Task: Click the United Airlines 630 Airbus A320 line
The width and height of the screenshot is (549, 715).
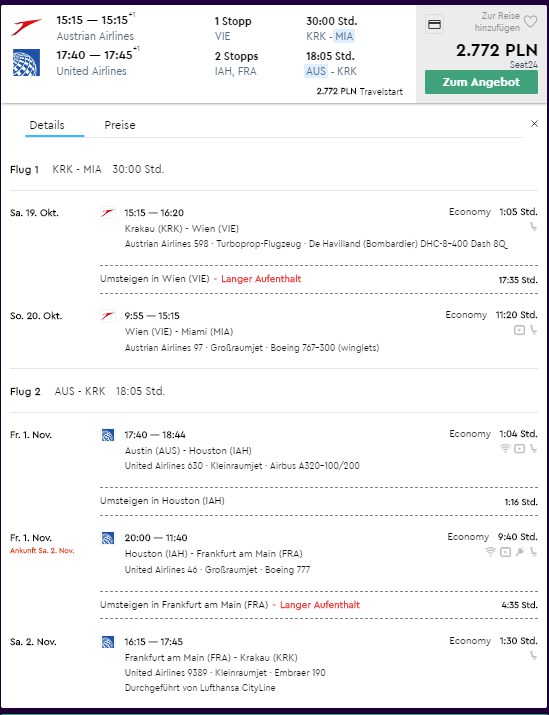Action: click(242, 466)
